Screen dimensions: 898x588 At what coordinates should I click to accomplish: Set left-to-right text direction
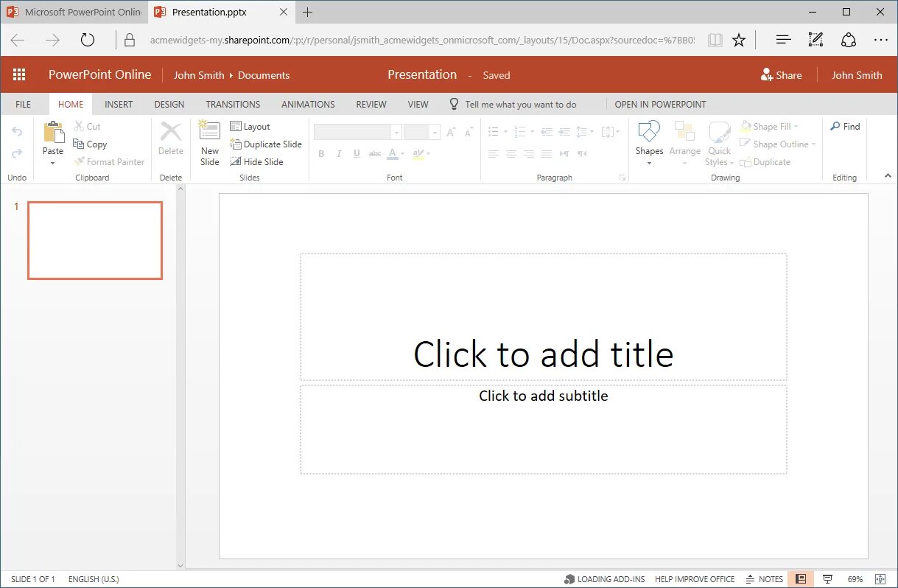pyautogui.click(x=564, y=154)
